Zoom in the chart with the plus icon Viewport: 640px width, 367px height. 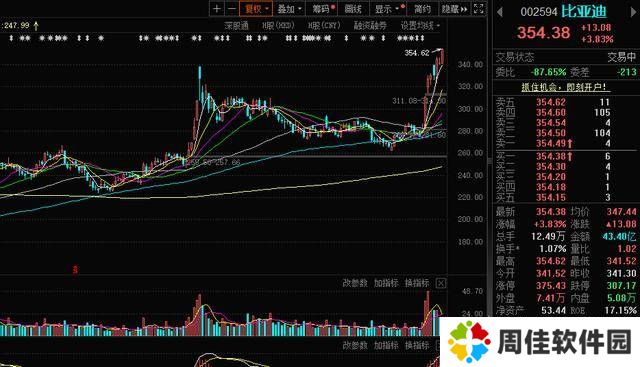pos(217,9)
